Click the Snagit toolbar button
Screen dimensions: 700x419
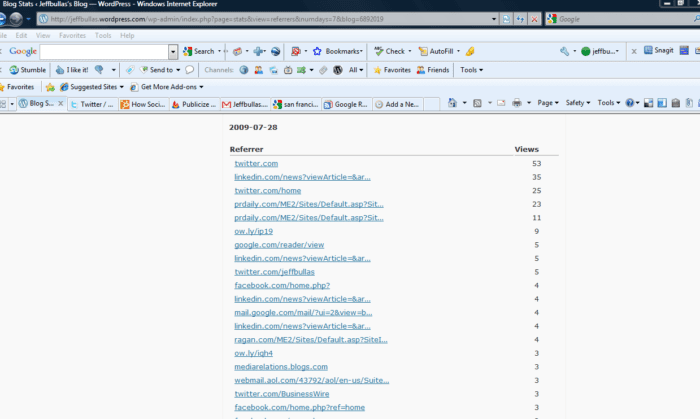(658, 50)
